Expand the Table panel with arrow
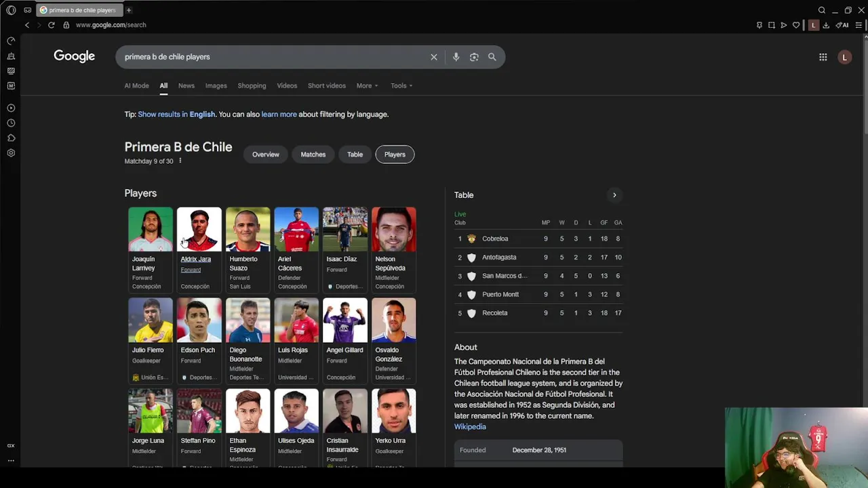The image size is (868, 488). [614, 195]
